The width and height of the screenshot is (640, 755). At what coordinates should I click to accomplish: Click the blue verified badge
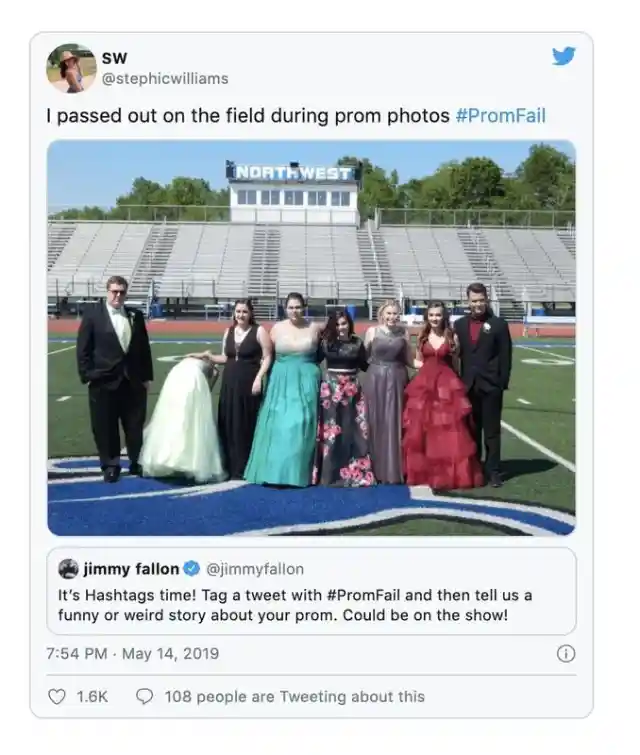click(x=192, y=569)
